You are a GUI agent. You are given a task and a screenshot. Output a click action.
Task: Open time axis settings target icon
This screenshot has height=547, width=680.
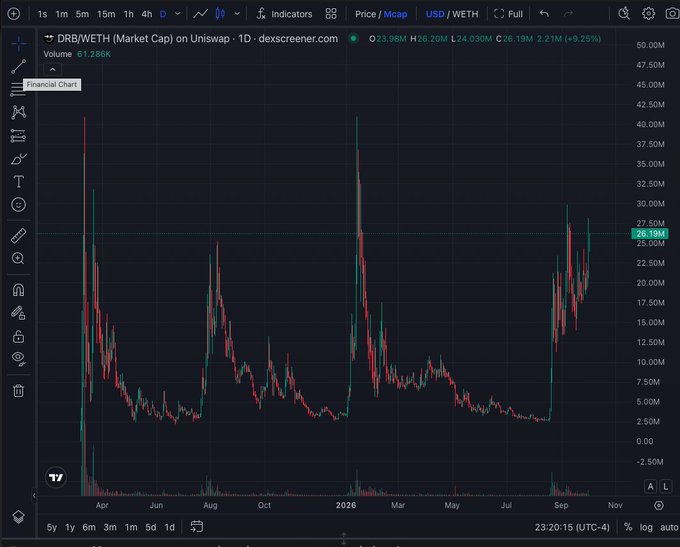(x=659, y=505)
